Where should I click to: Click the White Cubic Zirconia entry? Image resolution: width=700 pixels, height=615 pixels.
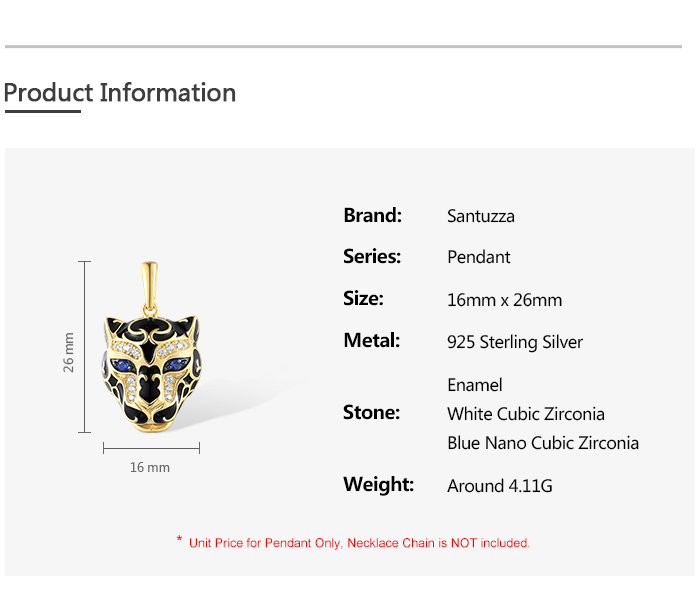point(526,414)
